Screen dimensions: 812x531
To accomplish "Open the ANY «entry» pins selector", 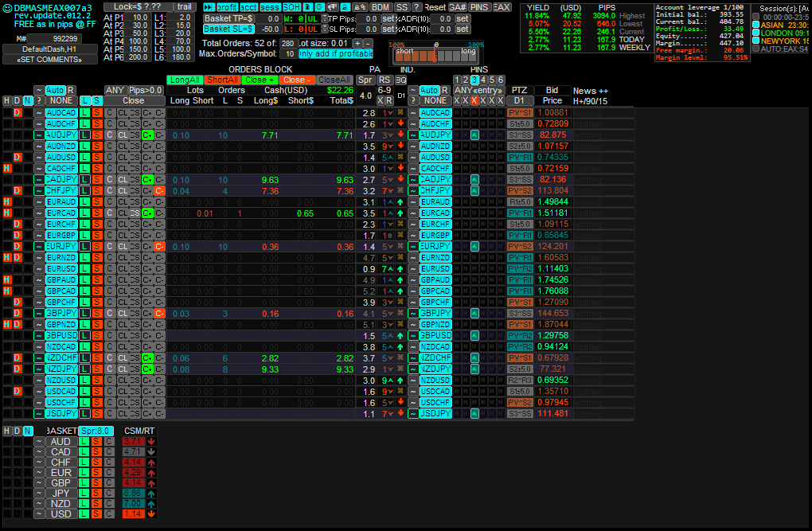I will 479,90.
